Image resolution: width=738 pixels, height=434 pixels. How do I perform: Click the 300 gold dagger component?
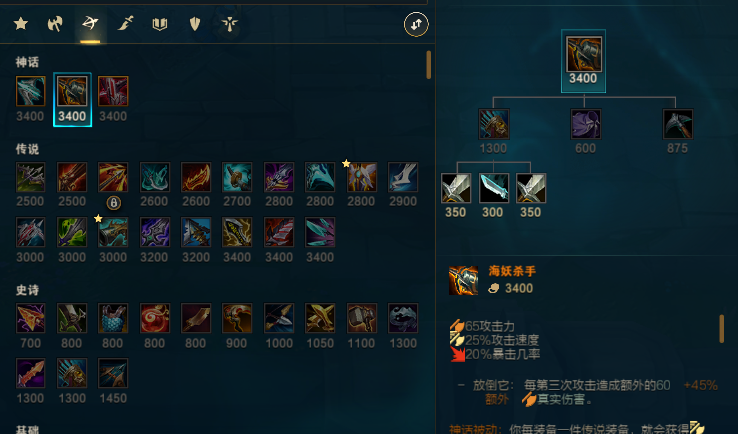(493, 188)
